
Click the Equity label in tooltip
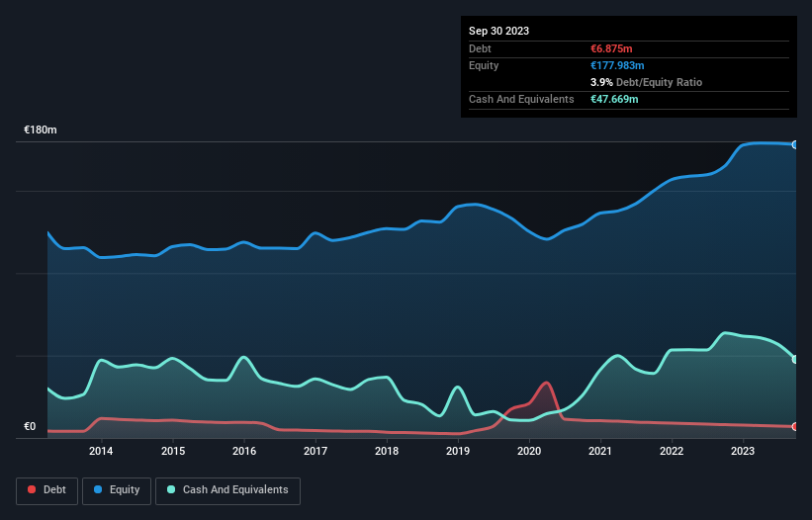click(484, 65)
